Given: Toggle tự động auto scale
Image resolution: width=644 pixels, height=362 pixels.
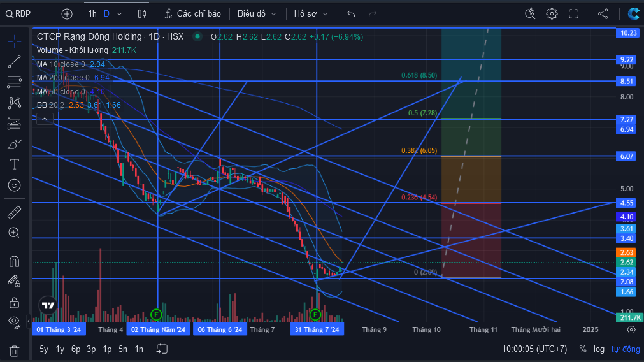Looking at the screenshot, I should coord(626,349).
